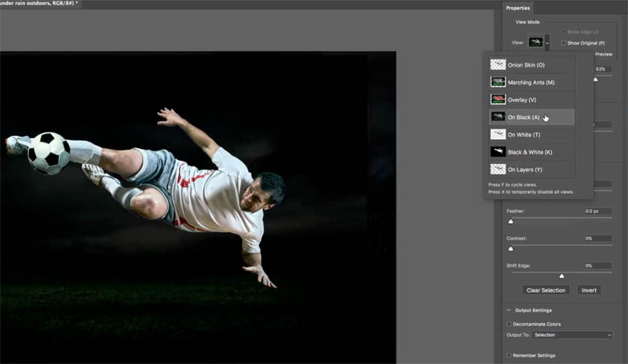
Task: Click the Shift Edge slider handle
Action: (561, 276)
